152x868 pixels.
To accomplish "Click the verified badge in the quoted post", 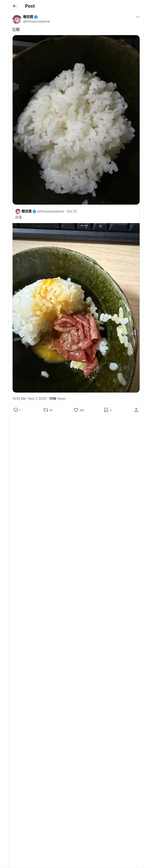I will point(34,211).
